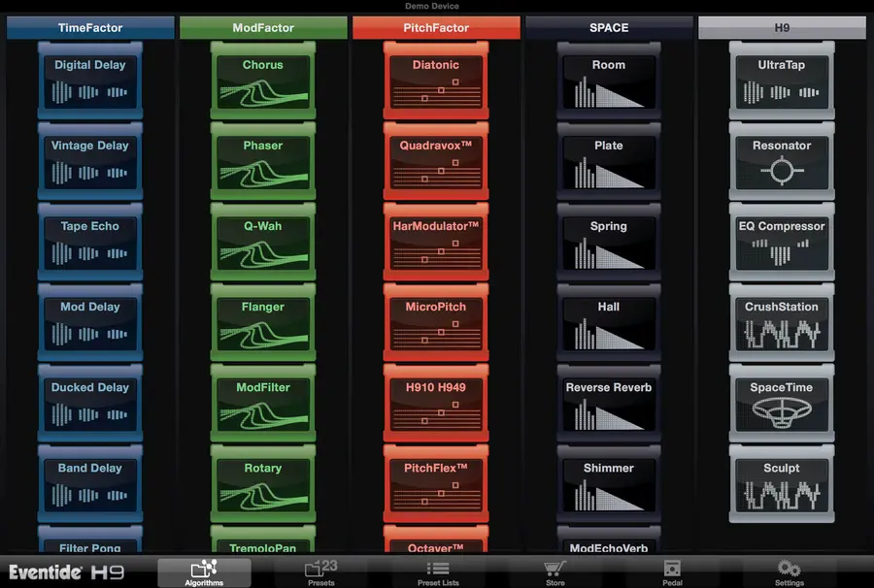This screenshot has width=874, height=588.
Task: Pick the SpaceTime algorithm
Action: [782, 403]
